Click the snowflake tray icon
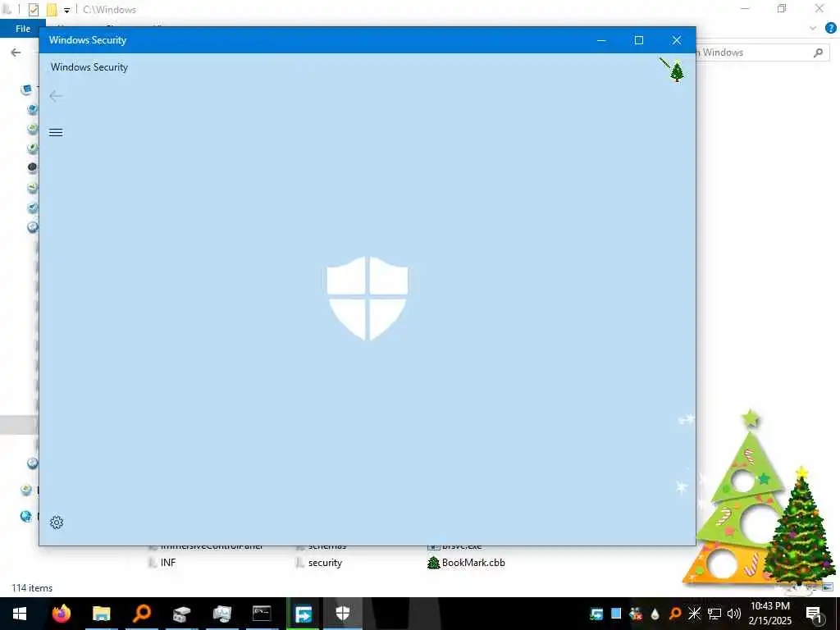The width and height of the screenshot is (840, 630). (694, 614)
